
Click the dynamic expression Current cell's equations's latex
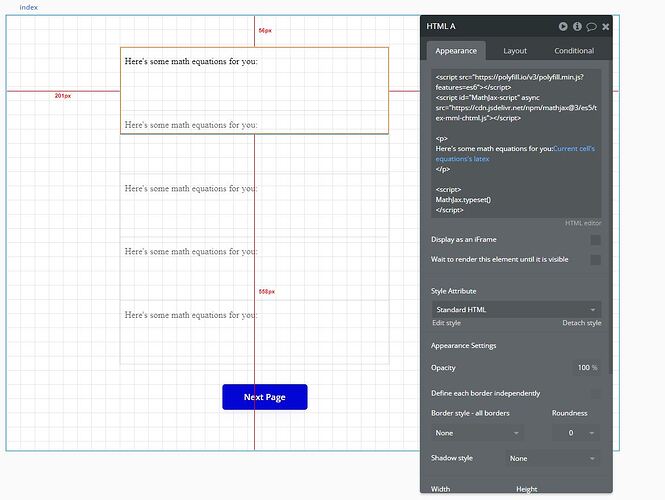[515, 154]
